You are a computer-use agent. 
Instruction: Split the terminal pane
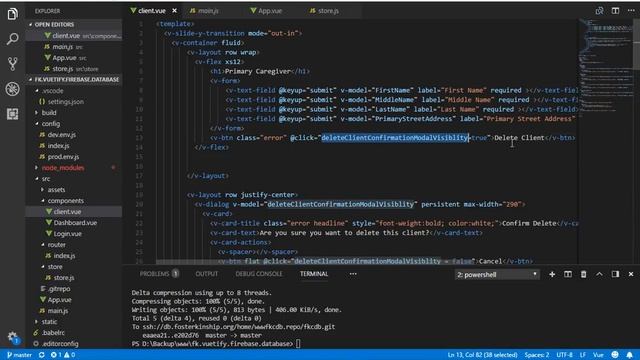coord(568,274)
